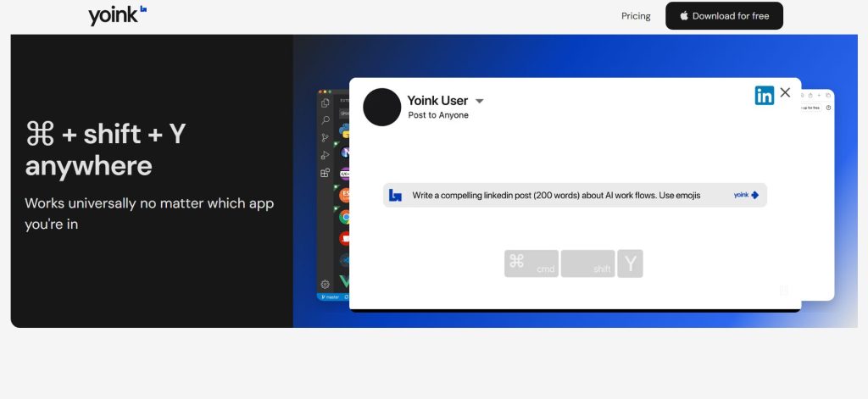Click the cmd key graphic

click(531, 263)
